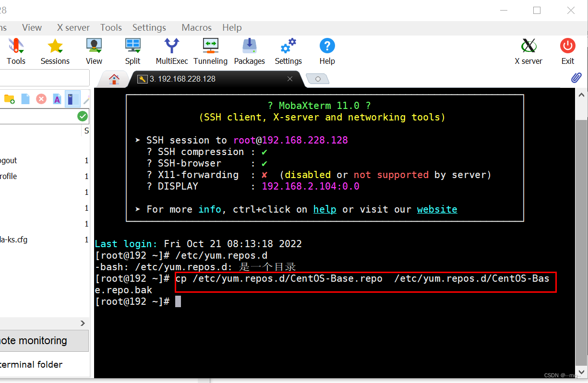Select the anaconda-ks.cfg file entry

pos(44,239)
